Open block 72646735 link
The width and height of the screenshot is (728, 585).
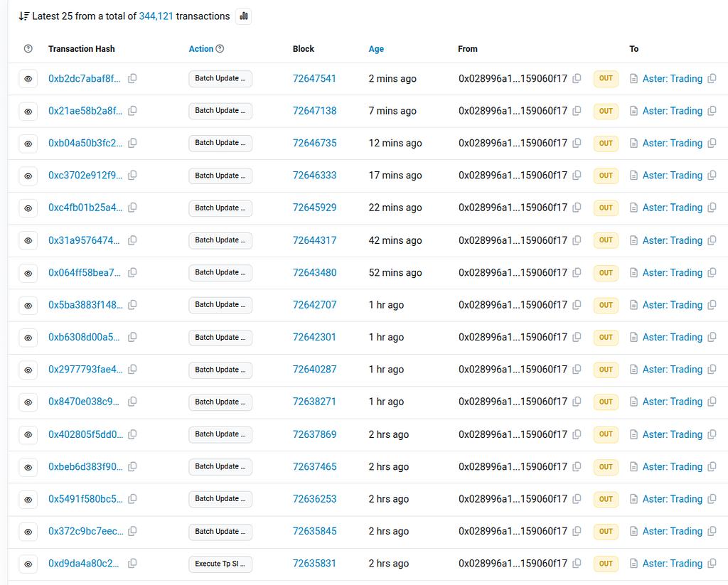314,143
